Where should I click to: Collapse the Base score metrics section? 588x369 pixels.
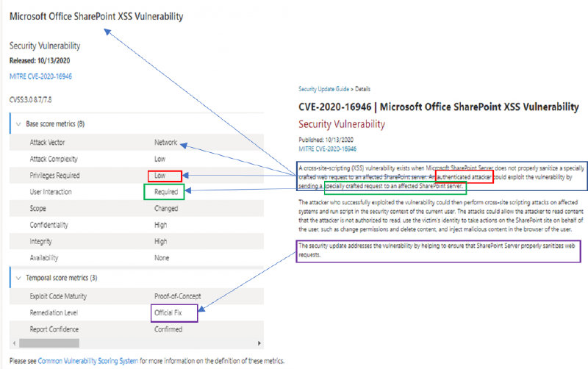pyautogui.click(x=18, y=124)
